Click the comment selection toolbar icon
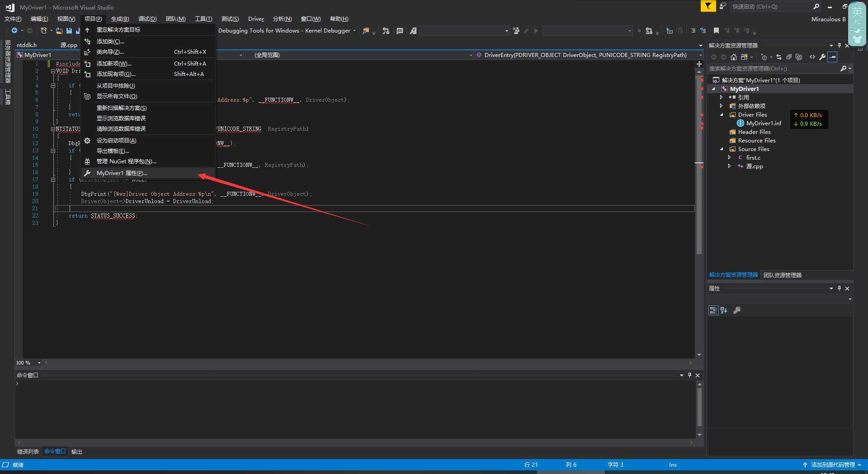 (693, 31)
